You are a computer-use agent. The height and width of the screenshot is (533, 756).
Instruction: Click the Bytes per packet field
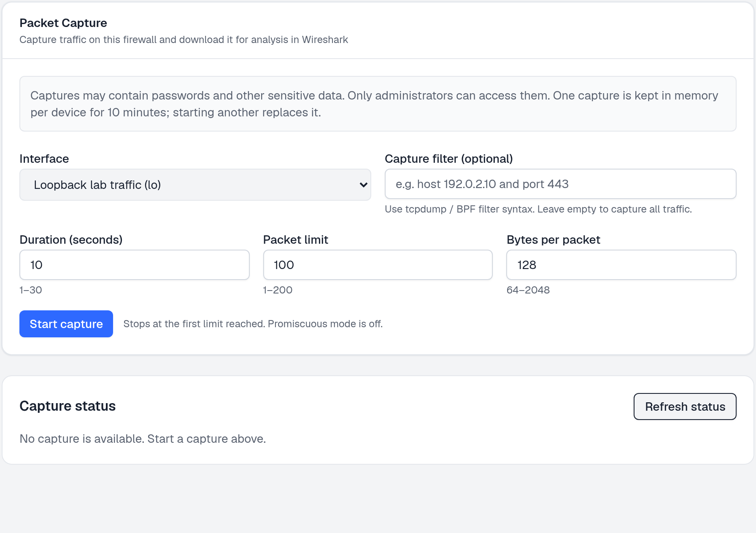tap(621, 265)
